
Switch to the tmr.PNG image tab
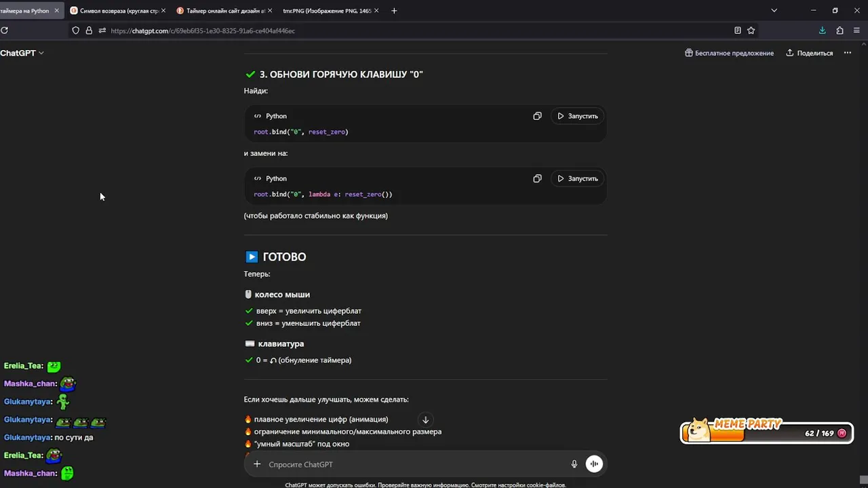[x=326, y=11]
